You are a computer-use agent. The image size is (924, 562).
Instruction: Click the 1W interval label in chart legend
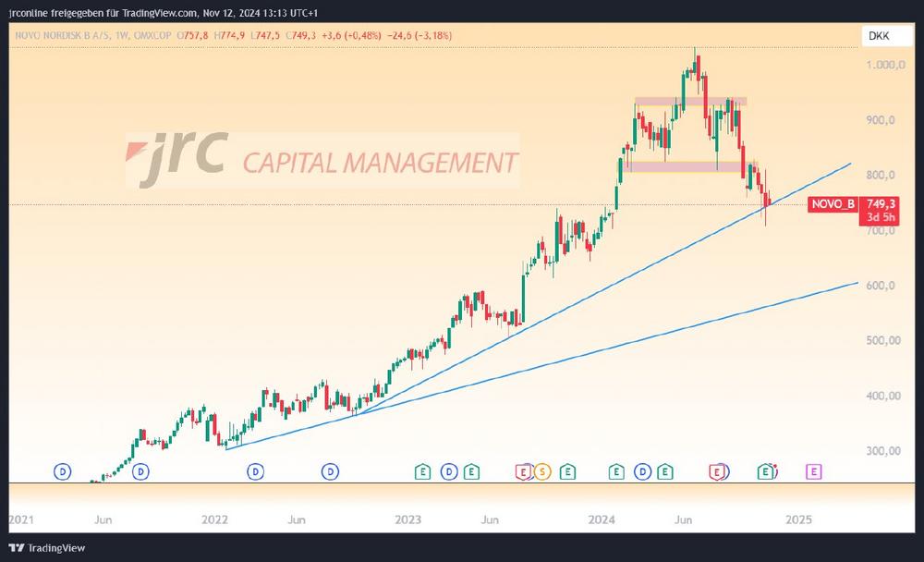pos(121,35)
